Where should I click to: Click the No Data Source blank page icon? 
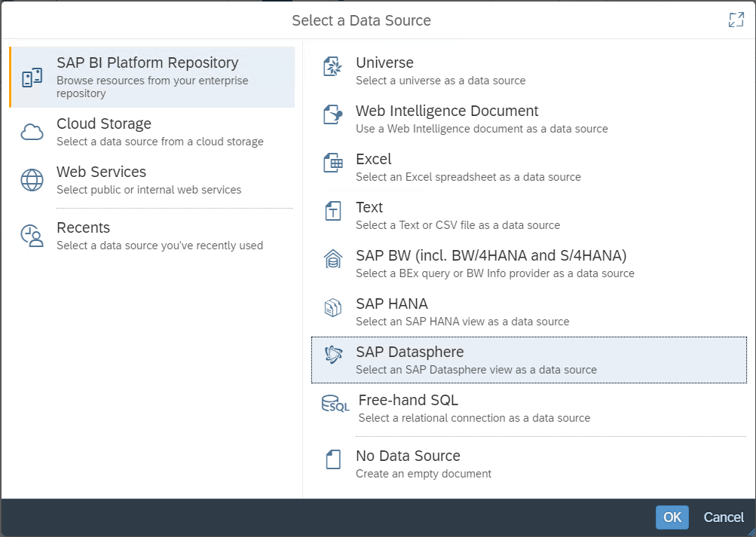click(x=332, y=459)
